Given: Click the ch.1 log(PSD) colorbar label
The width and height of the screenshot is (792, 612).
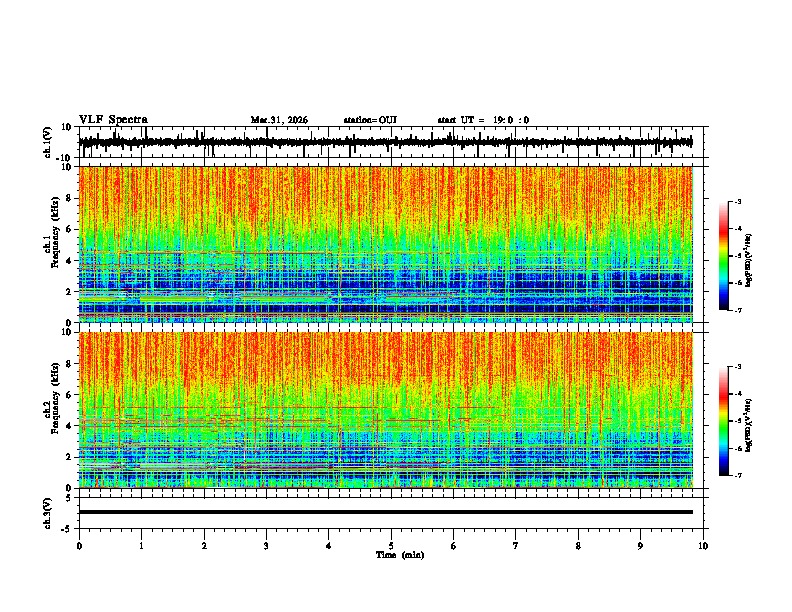Looking at the screenshot, I should 748,260.
